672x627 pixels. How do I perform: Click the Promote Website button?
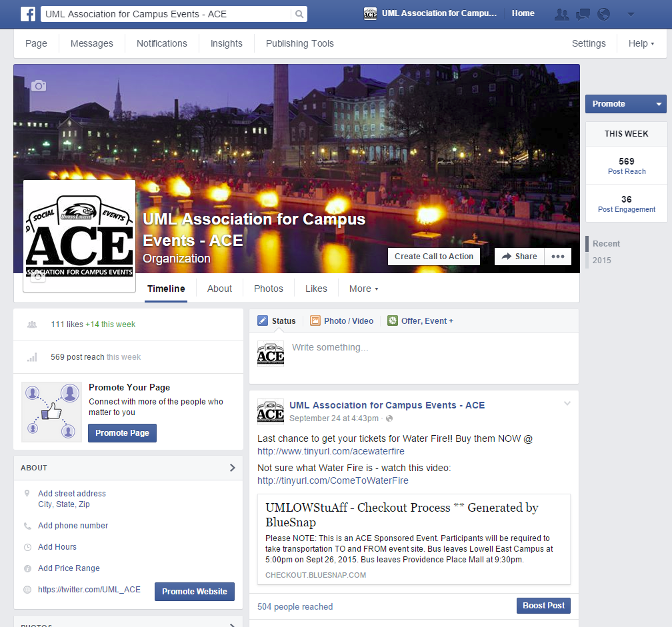click(x=194, y=592)
